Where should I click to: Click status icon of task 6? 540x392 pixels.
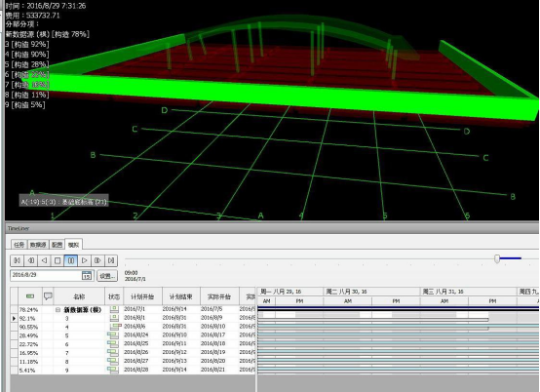point(113,344)
